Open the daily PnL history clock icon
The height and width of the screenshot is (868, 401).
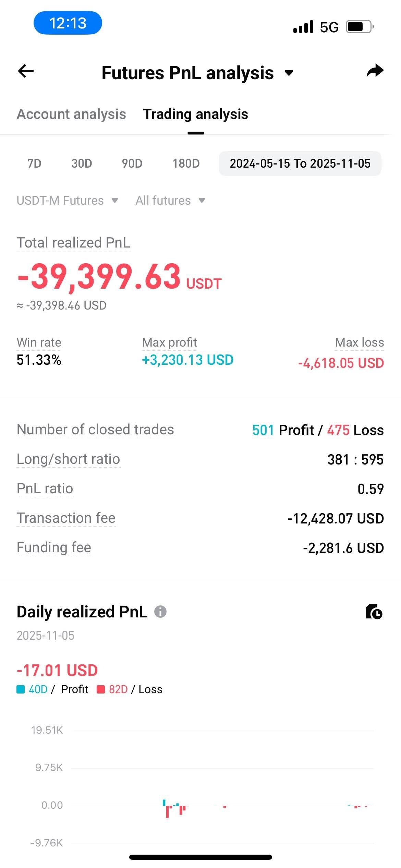click(x=374, y=612)
